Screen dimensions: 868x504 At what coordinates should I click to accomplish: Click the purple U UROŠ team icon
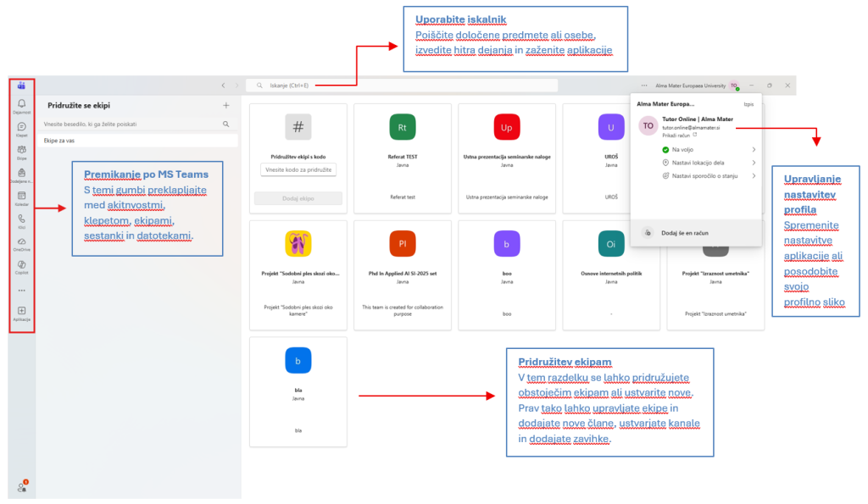coord(611,127)
